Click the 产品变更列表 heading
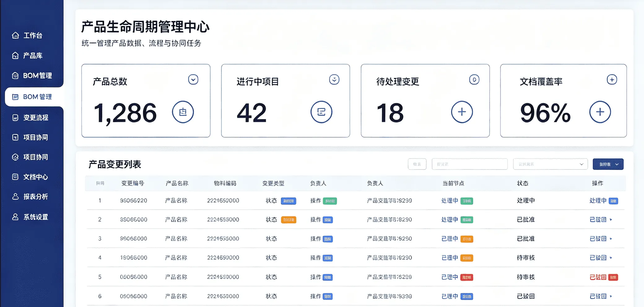Screen dimensions: 644x307 point(115,164)
